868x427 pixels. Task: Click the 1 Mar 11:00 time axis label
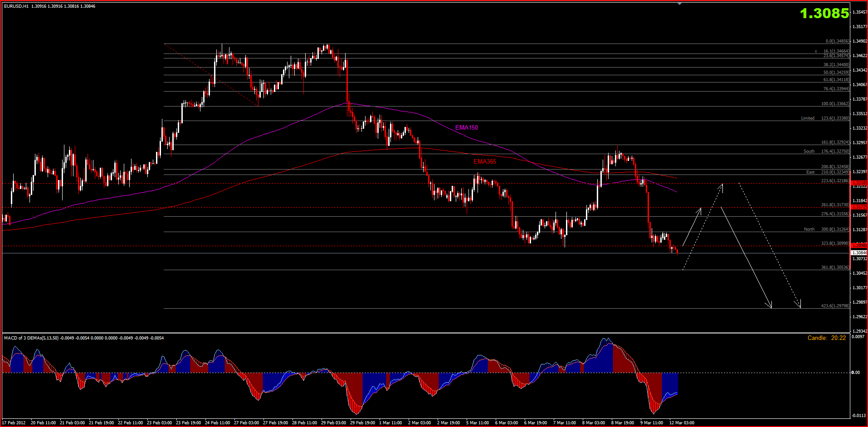(x=390, y=423)
